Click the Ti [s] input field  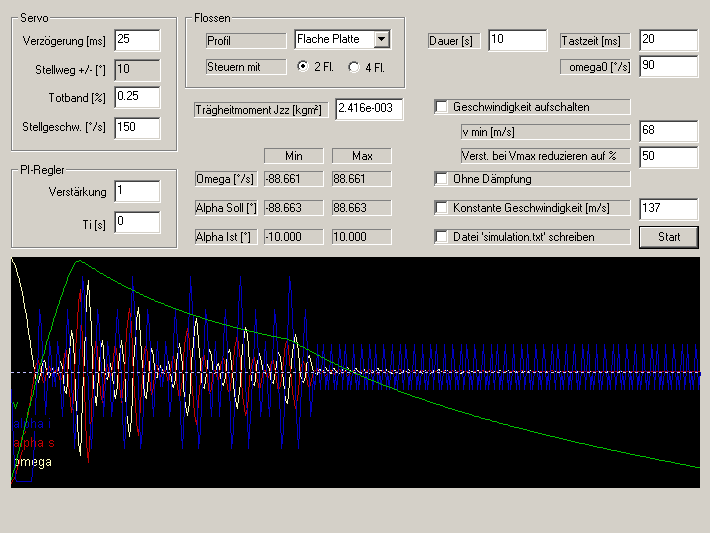[137, 222]
